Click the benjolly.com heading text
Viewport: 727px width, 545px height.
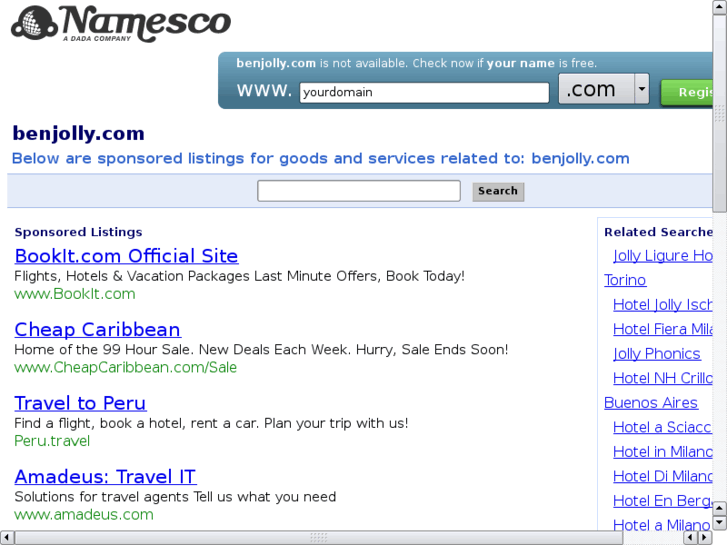tap(78, 134)
